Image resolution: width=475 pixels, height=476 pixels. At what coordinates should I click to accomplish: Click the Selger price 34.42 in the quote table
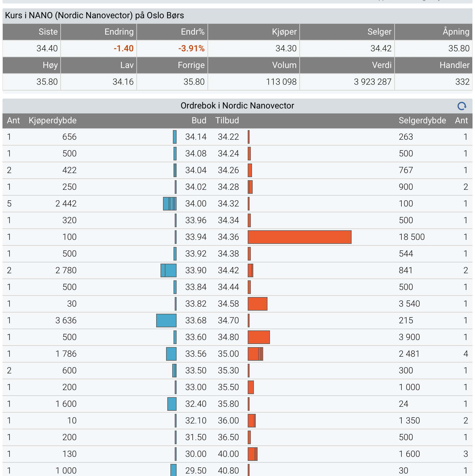381,49
